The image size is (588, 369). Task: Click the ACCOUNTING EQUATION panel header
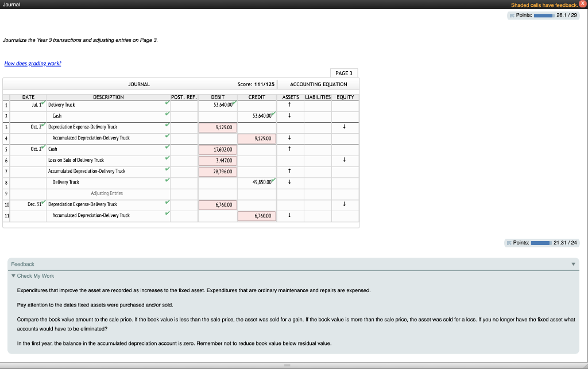tap(318, 84)
